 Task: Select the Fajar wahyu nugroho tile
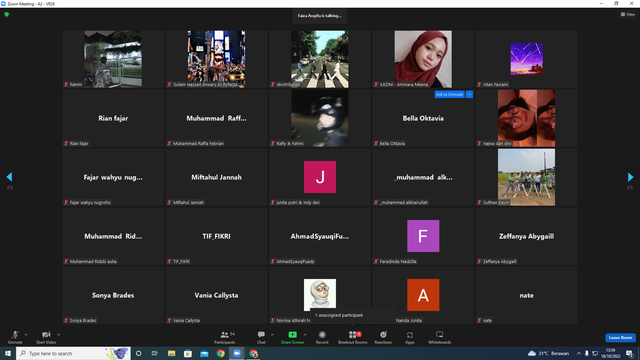click(x=113, y=177)
